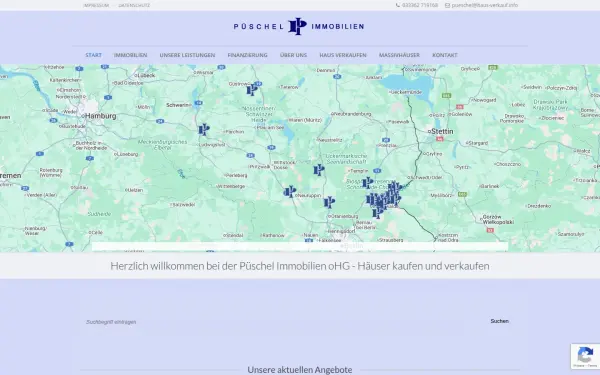The width and height of the screenshot is (600, 375).
Task: Click the reCAPTCHA badge
Action: click(585, 356)
